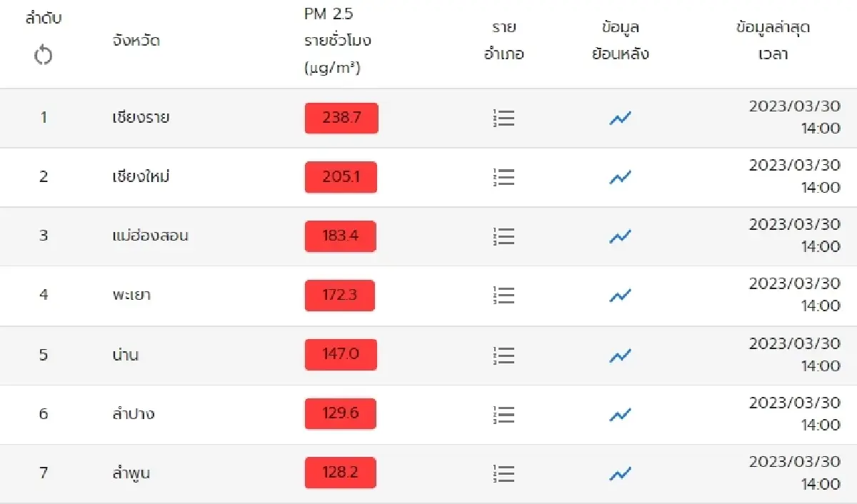View the historical data chart icon for ลำปาง
The height and width of the screenshot is (504, 857).
621,414
